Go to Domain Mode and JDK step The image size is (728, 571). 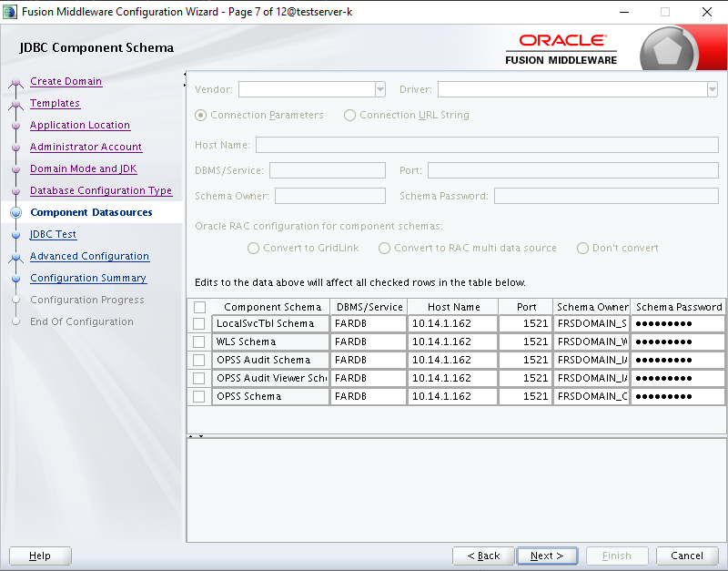tap(84, 168)
